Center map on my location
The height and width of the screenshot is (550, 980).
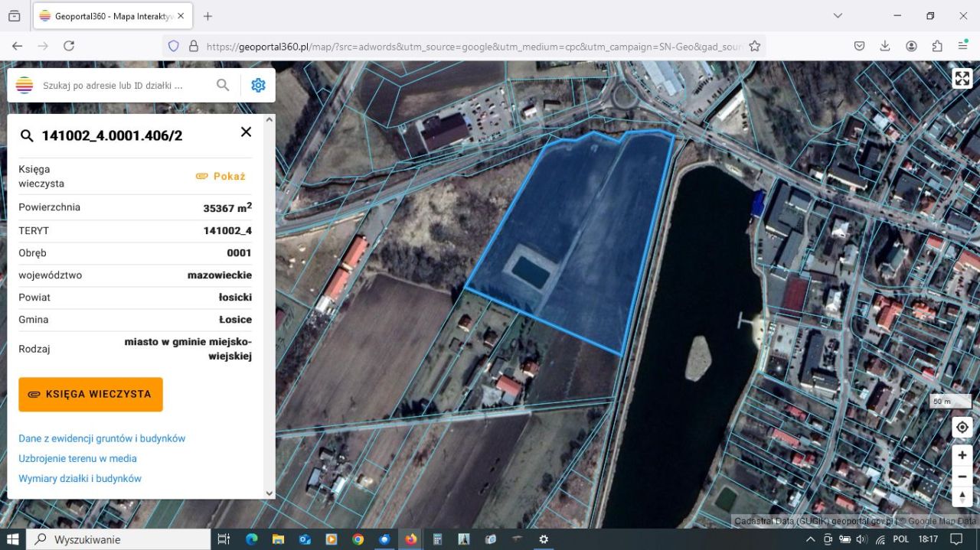[962, 427]
